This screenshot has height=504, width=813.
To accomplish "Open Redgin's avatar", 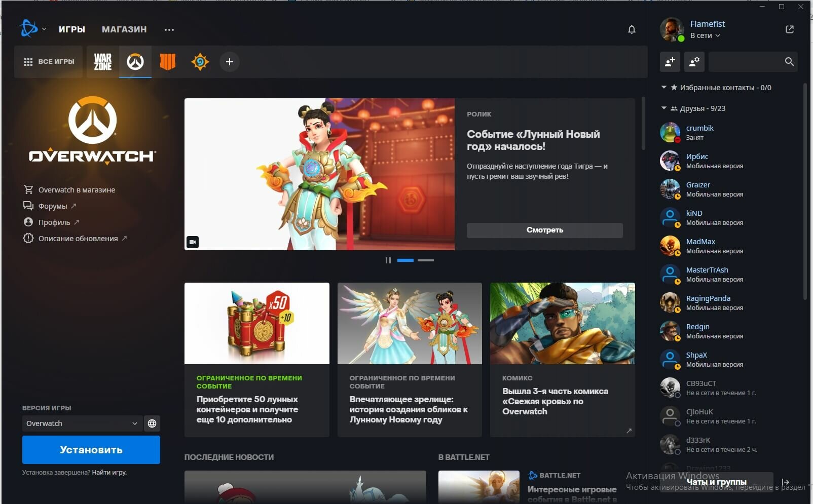I will click(x=670, y=331).
